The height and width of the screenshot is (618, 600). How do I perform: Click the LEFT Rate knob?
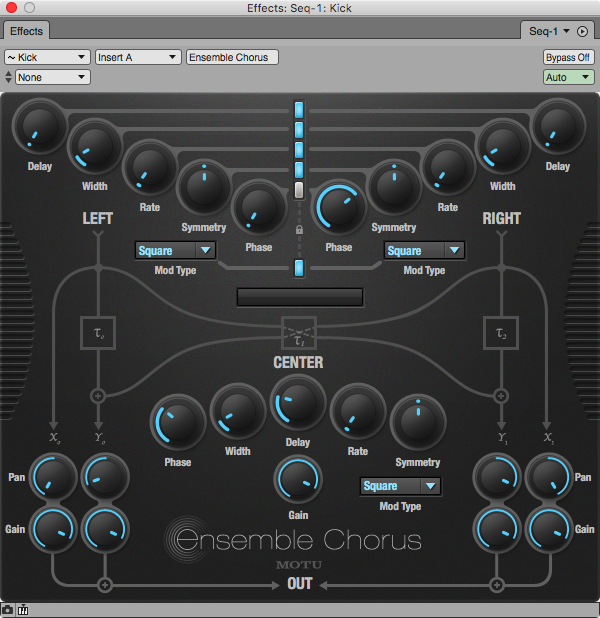point(150,167)
